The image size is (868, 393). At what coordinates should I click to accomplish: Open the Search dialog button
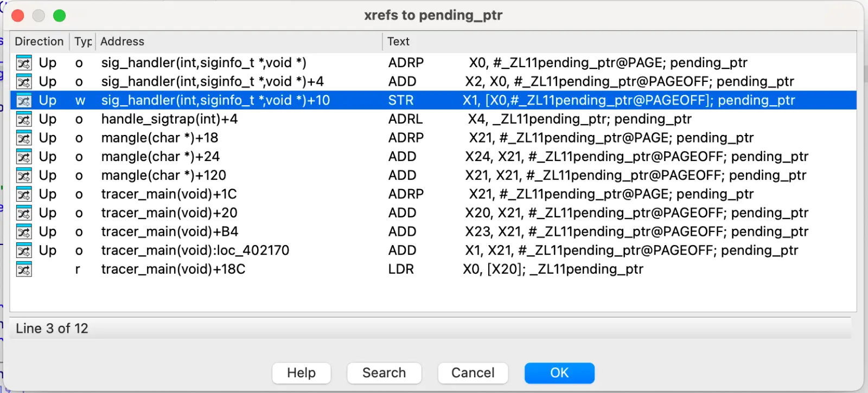coord(384,373)
